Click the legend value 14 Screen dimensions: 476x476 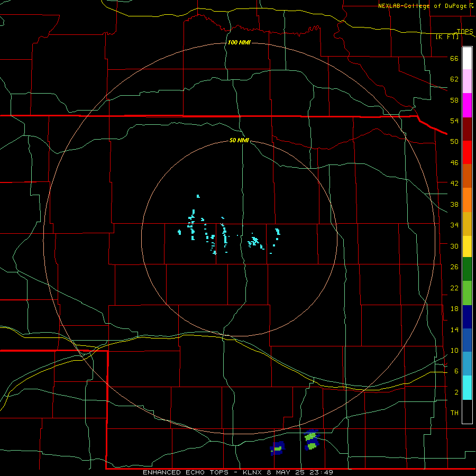pos(454,329)
